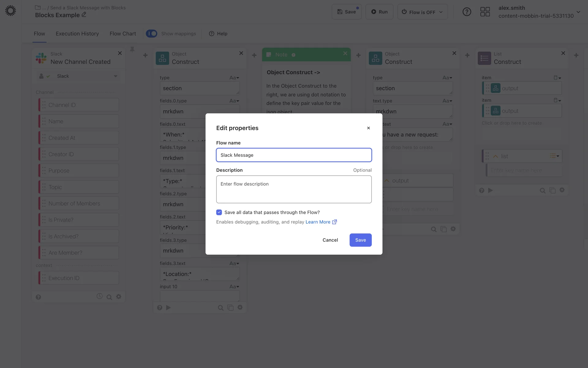Click the gear icon on List Construct card
The height and width of the screenshot is (368, 588).
point(562,190)
